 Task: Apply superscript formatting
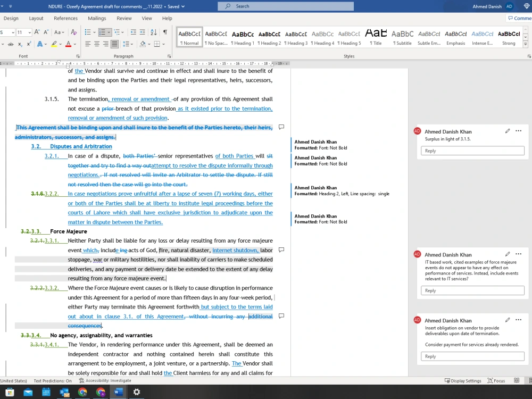click(x=29, y=44)
